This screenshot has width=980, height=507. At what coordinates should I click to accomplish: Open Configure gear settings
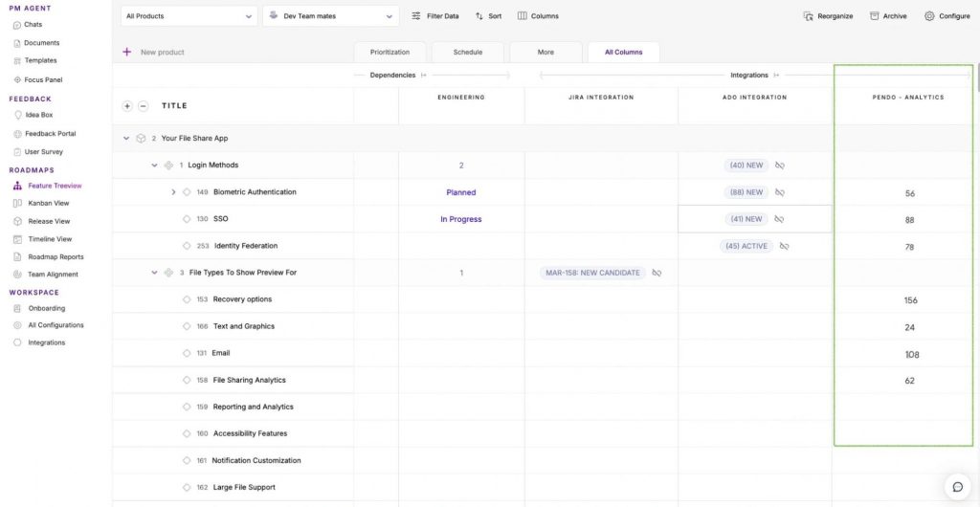point(929,16)
